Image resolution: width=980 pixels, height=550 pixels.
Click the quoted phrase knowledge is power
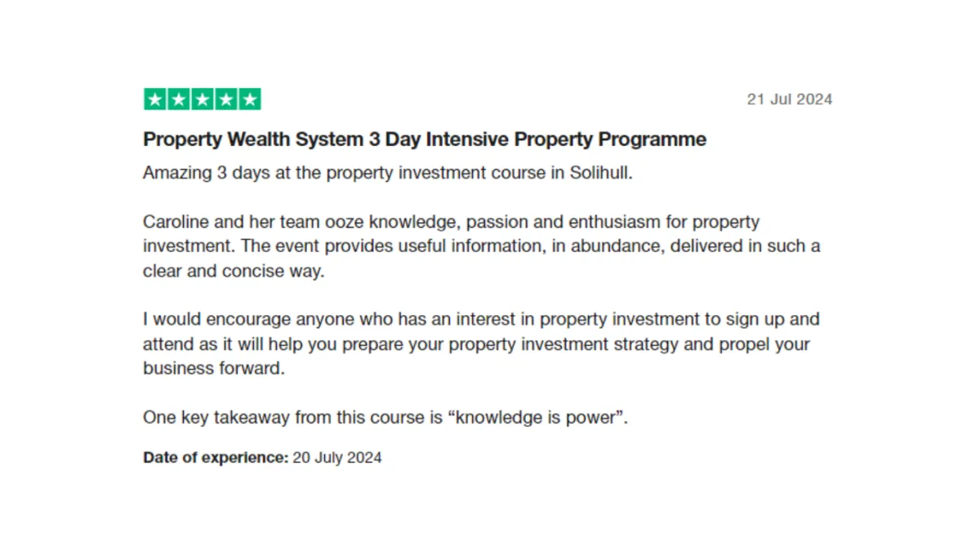click(537, 418)
